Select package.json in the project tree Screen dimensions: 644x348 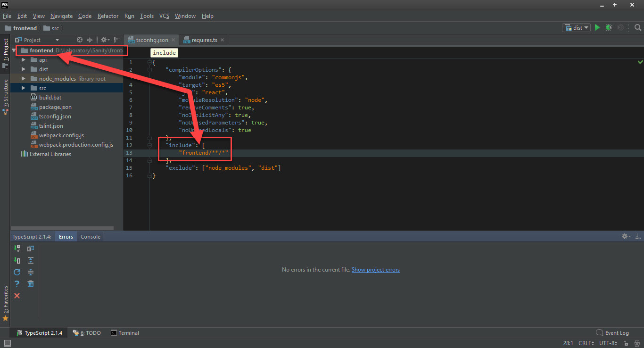point(55,107)
